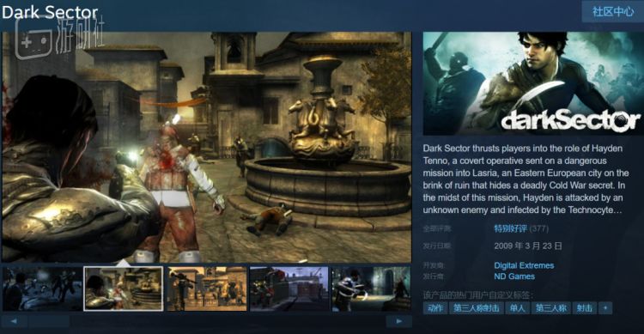The height and width of the screenshot is (334, 644).
Task: Select the 动作 tag
Action: pyautogui.click(x=435, y=307)
